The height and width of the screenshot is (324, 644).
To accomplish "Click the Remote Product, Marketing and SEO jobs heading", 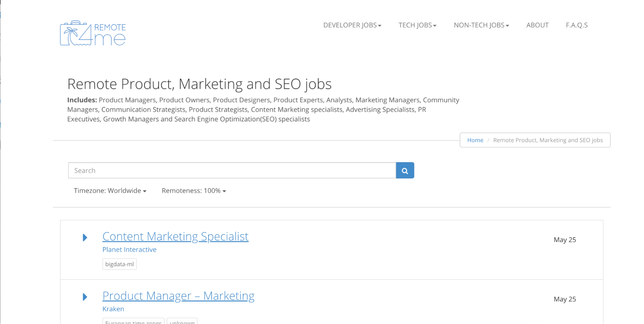I will pos(199,84).
